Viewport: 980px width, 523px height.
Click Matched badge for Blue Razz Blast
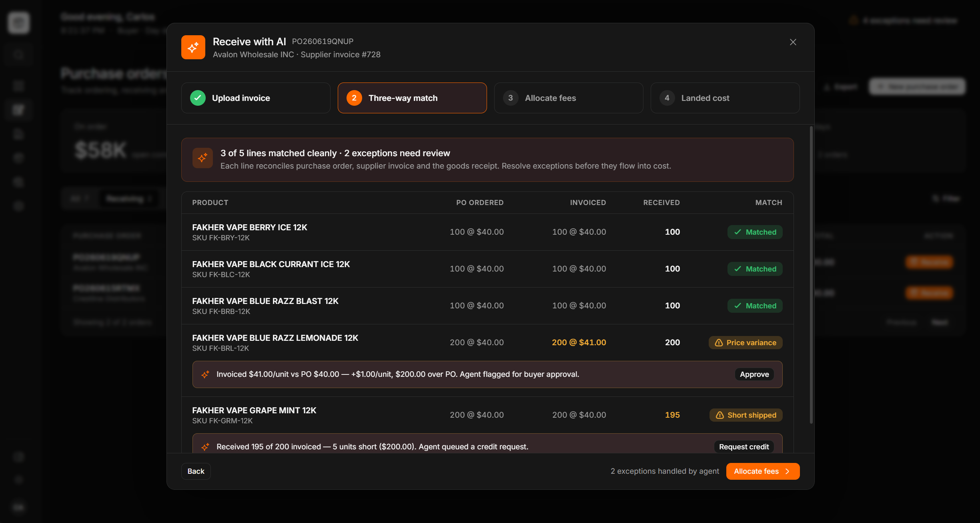[x=755, y=306]
